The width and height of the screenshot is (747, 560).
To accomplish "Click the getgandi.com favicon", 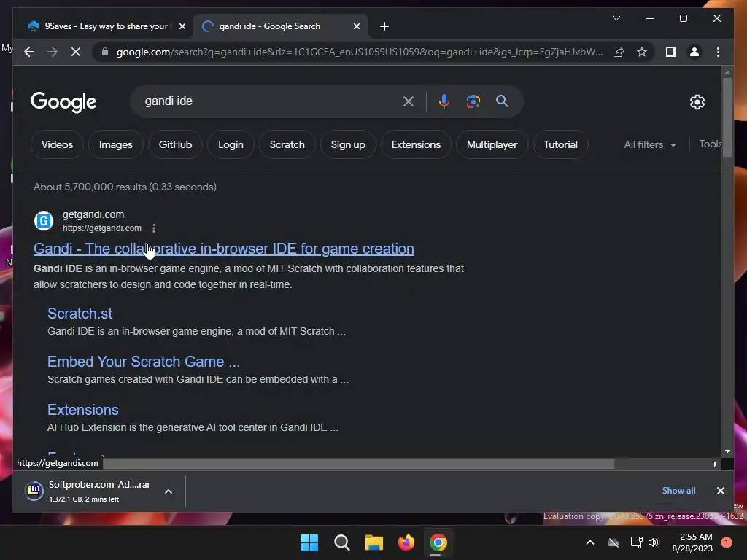I will coord(44,220).
